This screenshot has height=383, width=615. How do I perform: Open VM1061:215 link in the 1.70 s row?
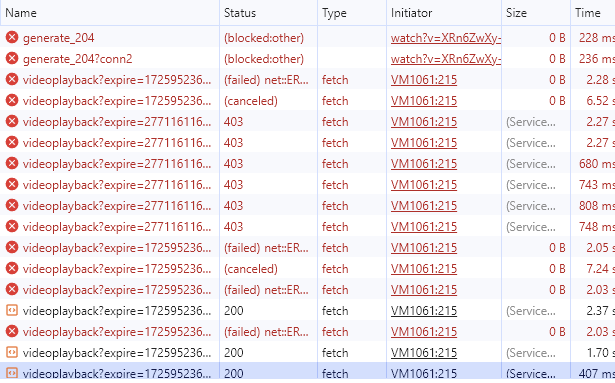[x=424, y=353]
